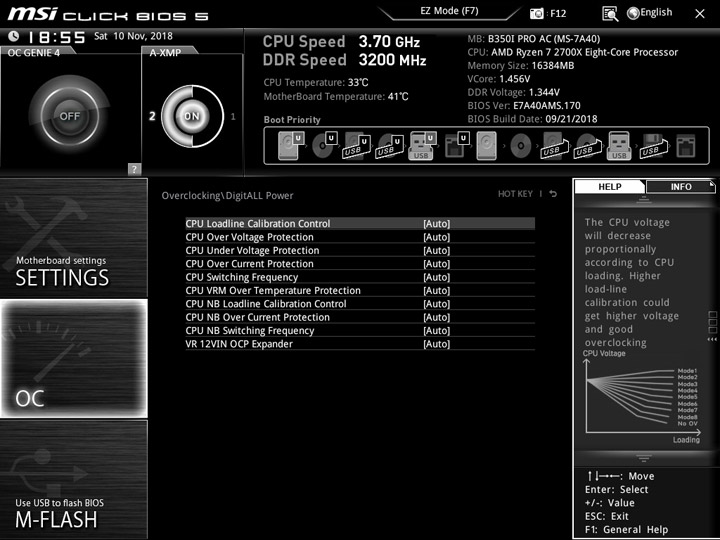Click the F12 screenshot camera icon

tap(536, 13)
